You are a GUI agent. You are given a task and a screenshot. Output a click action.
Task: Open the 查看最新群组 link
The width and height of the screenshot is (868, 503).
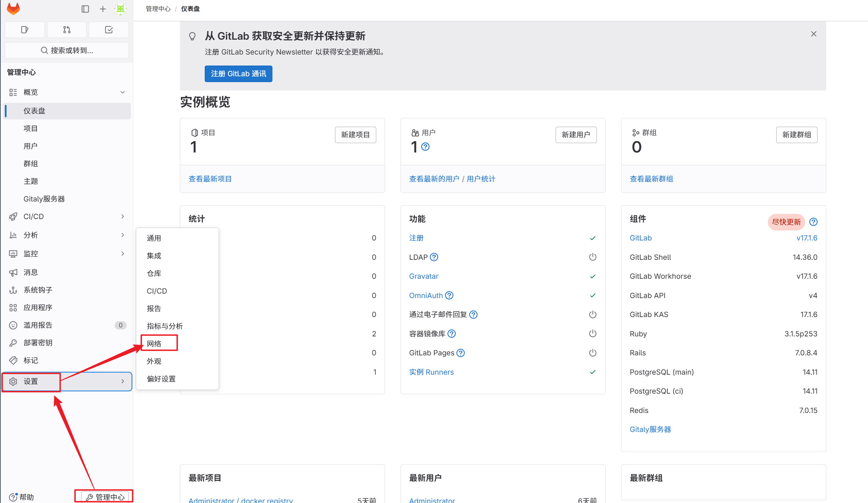click(651, 179)
